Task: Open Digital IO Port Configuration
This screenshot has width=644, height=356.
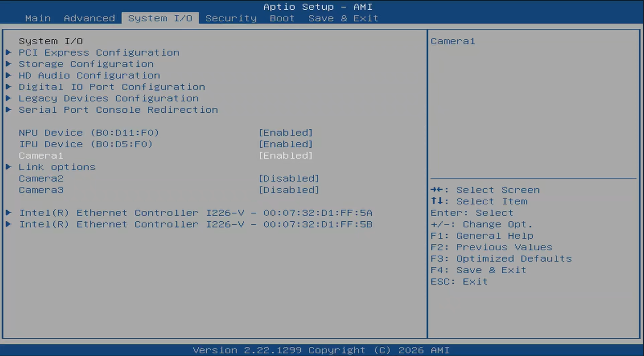Action: (112, 87)
